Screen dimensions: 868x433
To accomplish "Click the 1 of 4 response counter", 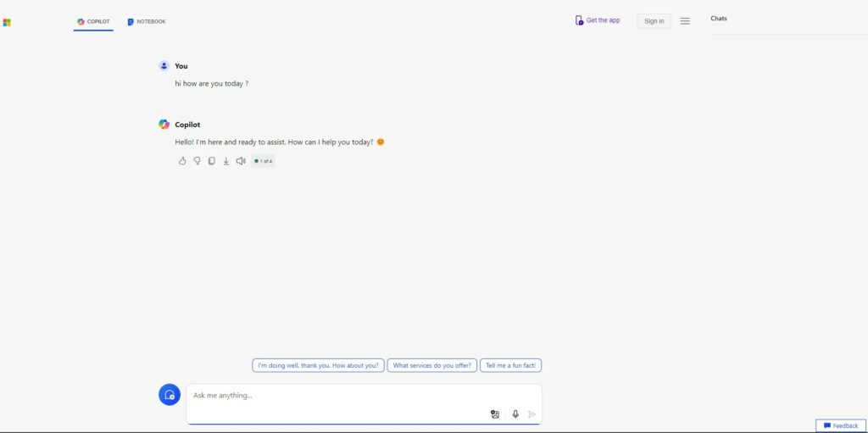I will tap(263, 161).
